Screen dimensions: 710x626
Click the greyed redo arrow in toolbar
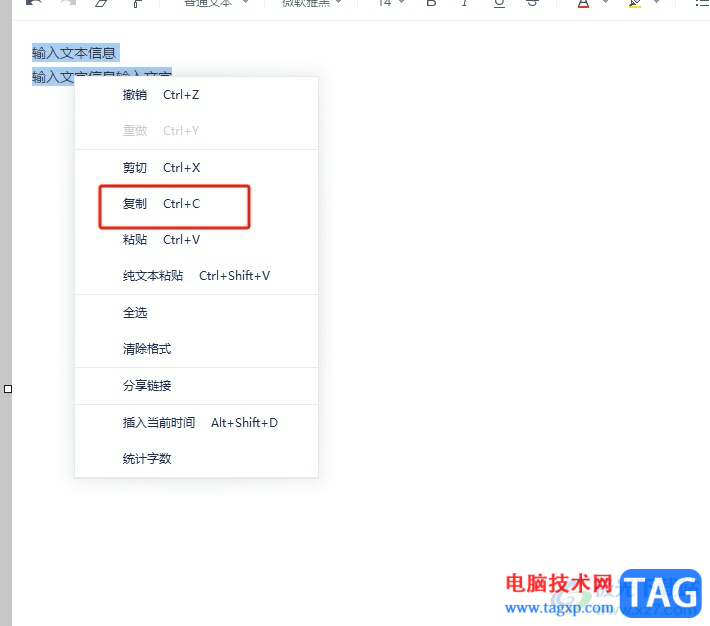click(68, 3)
